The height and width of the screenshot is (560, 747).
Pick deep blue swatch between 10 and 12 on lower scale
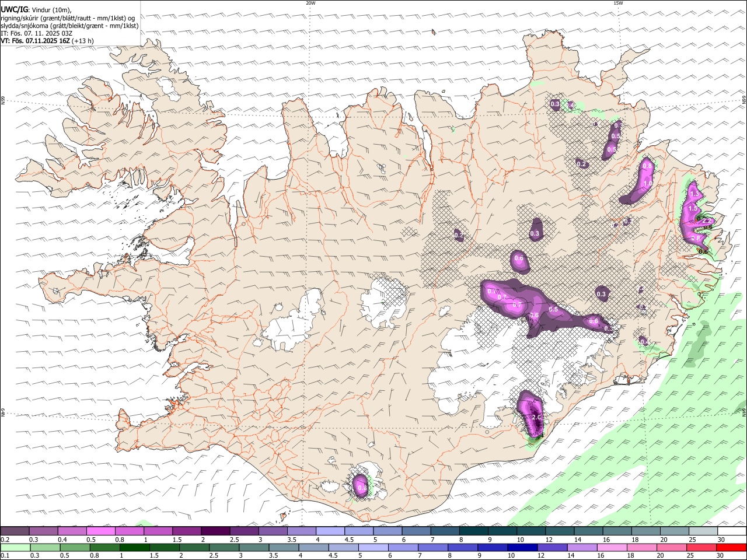[522, 548]
